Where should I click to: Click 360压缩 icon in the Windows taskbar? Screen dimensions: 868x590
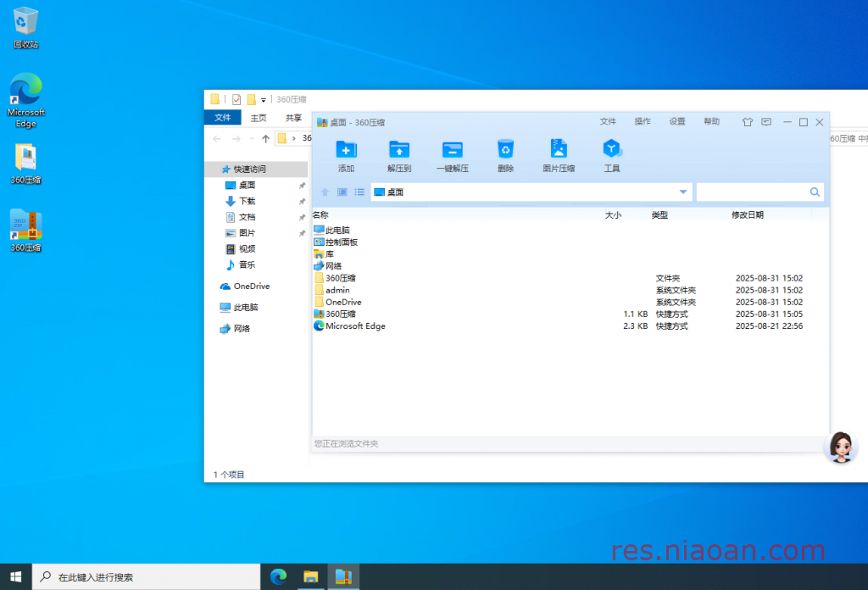point(343,577)
